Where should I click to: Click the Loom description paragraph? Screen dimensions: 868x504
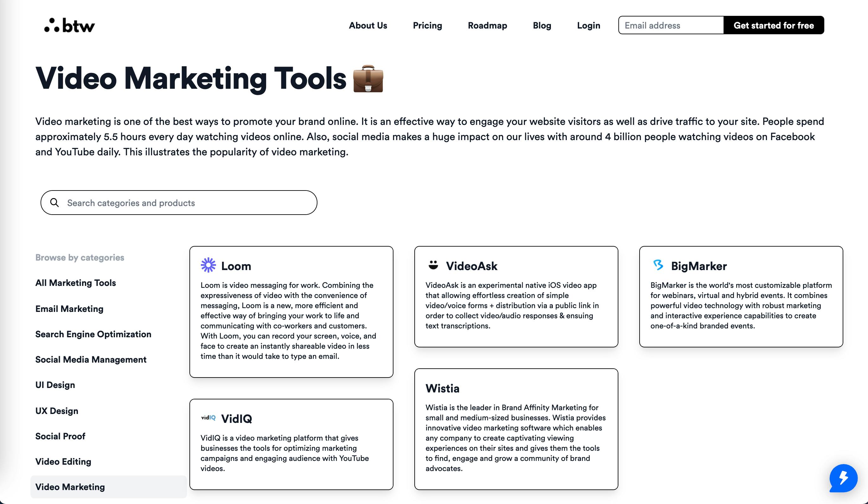coord(289,320)
